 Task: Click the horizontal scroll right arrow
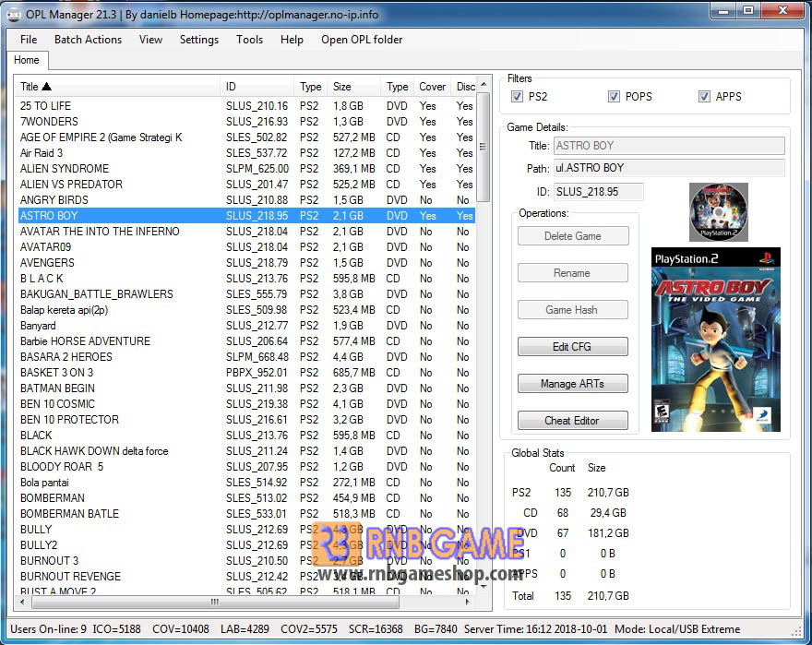468,602
